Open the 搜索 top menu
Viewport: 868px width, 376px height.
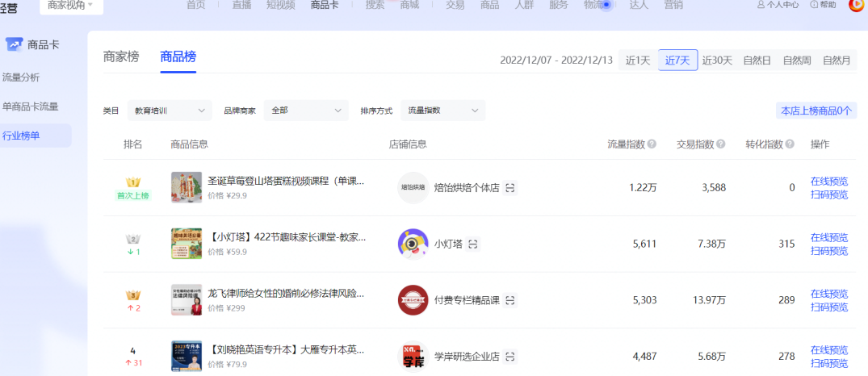[x=375, y=5]
